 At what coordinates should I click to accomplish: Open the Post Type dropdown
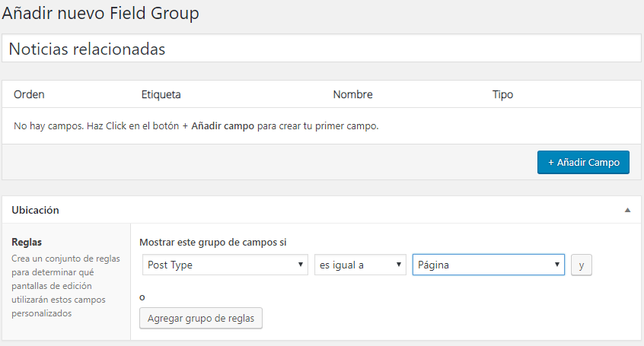coord(225,265)
